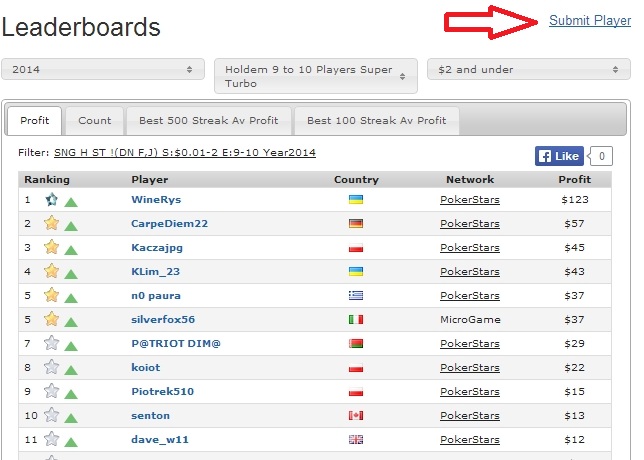This screenshot has height=460, width=644.
Task: Open CarpeDiem22 player profile
Action: 170,224
